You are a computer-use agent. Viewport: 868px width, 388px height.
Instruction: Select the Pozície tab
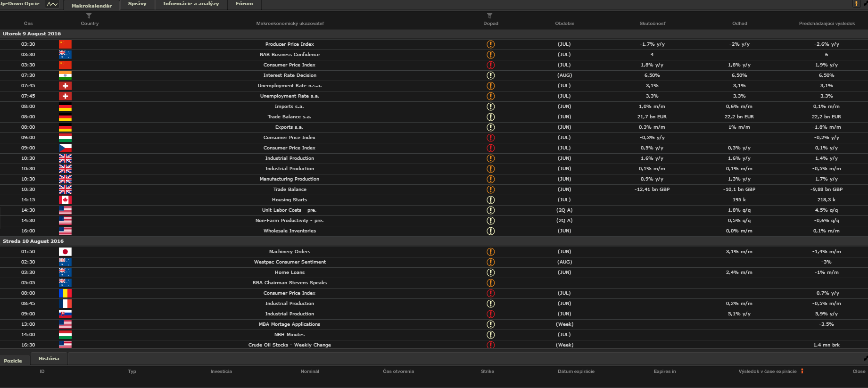click(x=13, y=361)
